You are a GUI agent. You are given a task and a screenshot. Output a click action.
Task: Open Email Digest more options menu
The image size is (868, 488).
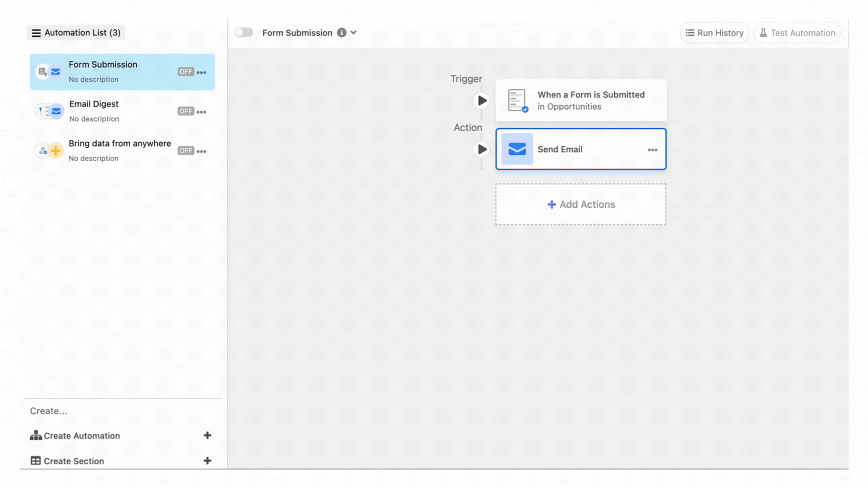tap(202, 112)
